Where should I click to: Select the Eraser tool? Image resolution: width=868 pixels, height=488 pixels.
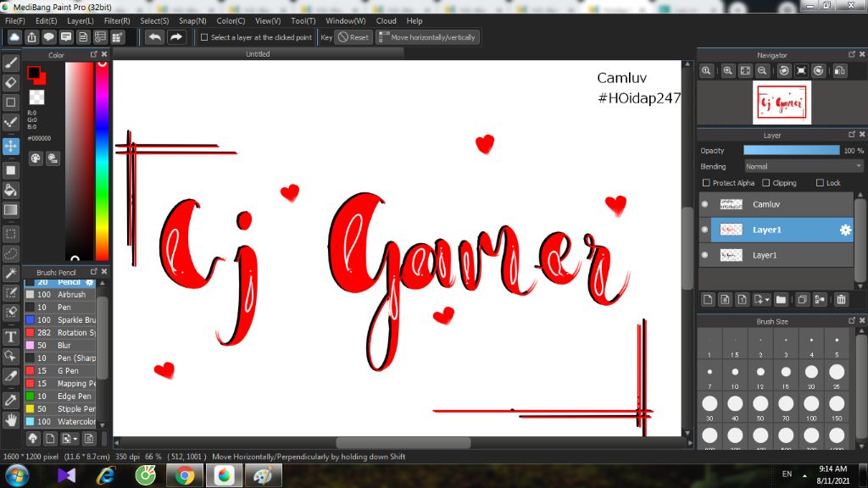click(x=10, y=82)
